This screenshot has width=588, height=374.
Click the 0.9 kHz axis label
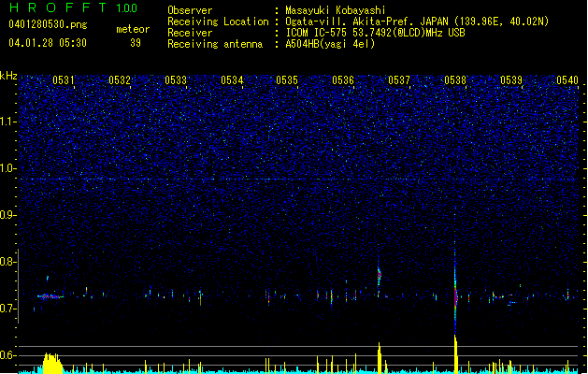click(x=8, y=215)
